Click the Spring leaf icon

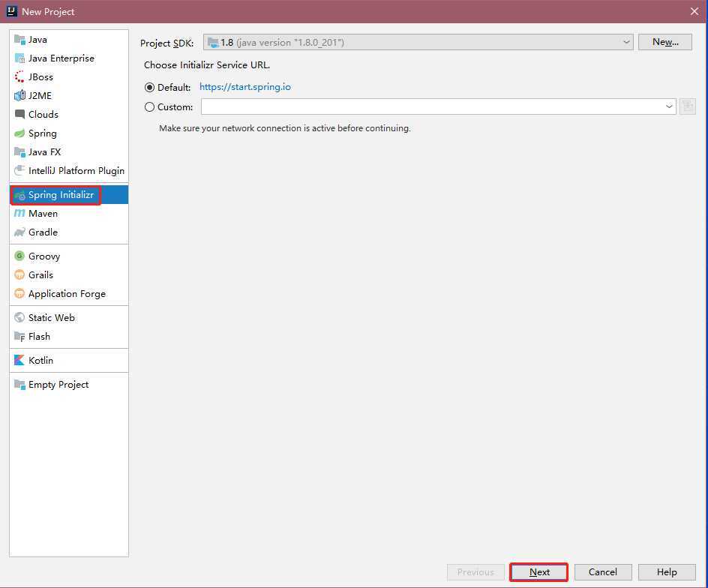19,133
